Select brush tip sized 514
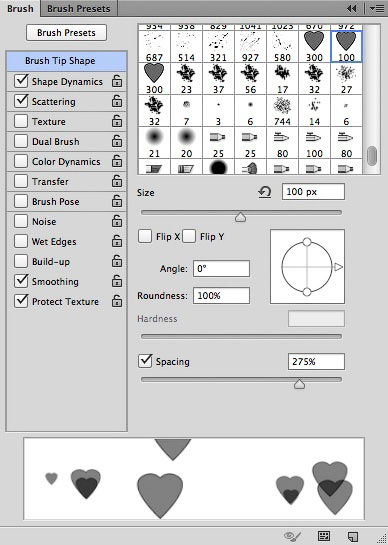Viewport: 388px width, 545px height. 186,47
